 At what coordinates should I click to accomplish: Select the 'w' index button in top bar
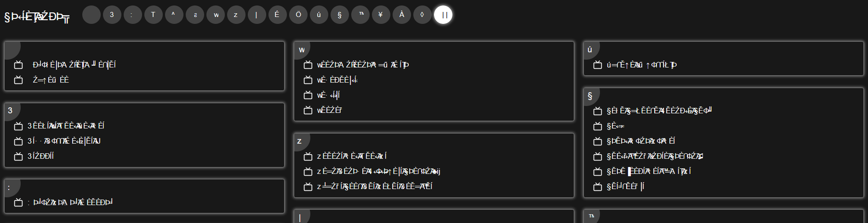tap(216, 15)
